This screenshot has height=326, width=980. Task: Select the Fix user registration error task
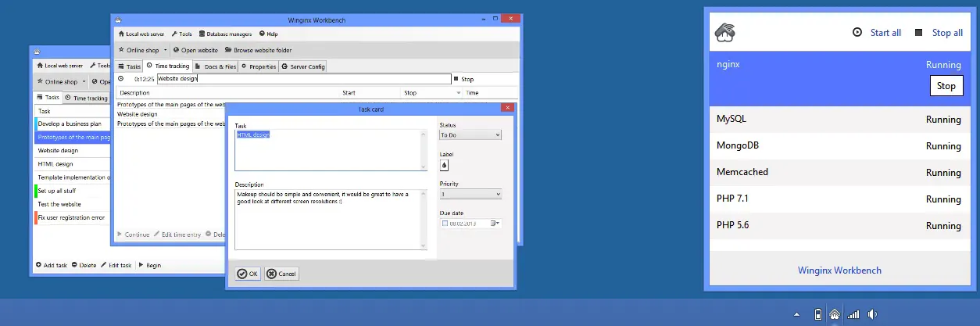click(x=73, y=217)
